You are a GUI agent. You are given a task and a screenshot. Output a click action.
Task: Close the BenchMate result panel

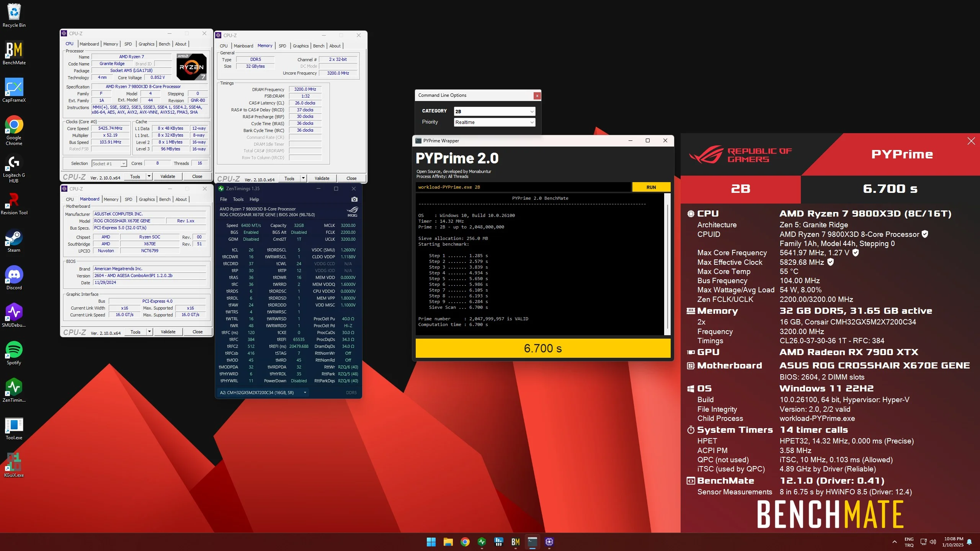pyautogui.click(x=971, y=141)
